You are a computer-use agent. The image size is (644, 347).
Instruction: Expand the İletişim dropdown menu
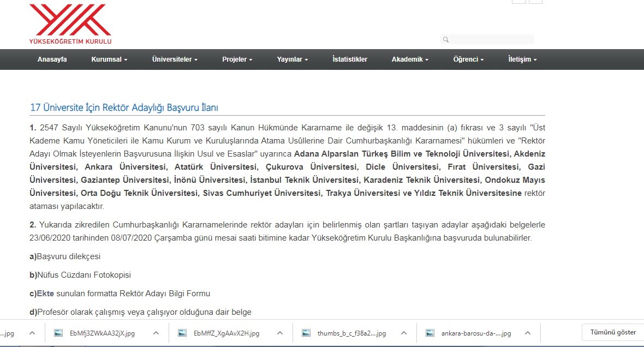(522, 59)
